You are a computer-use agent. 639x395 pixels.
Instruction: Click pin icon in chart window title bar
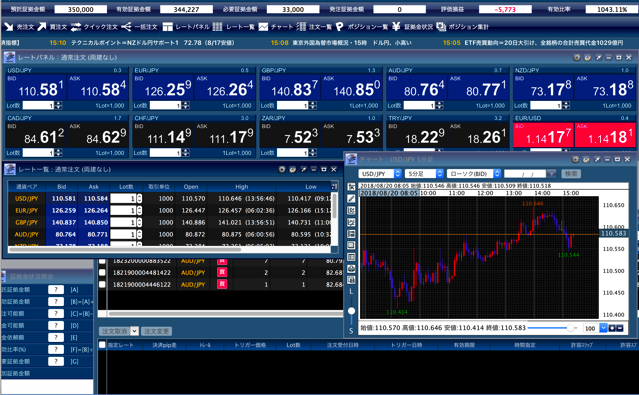coord(597,159)
